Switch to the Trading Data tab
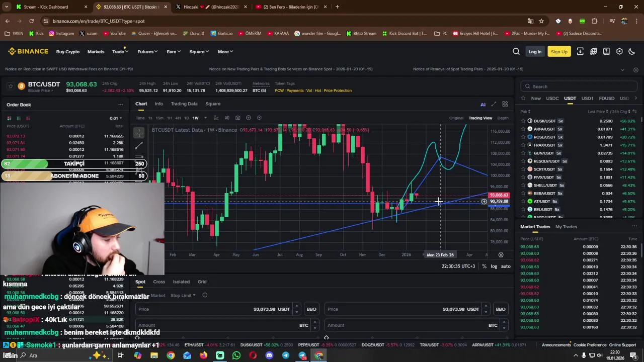Image resolution: width=644 pixels, height=362 pixels. tap(184, 104)
